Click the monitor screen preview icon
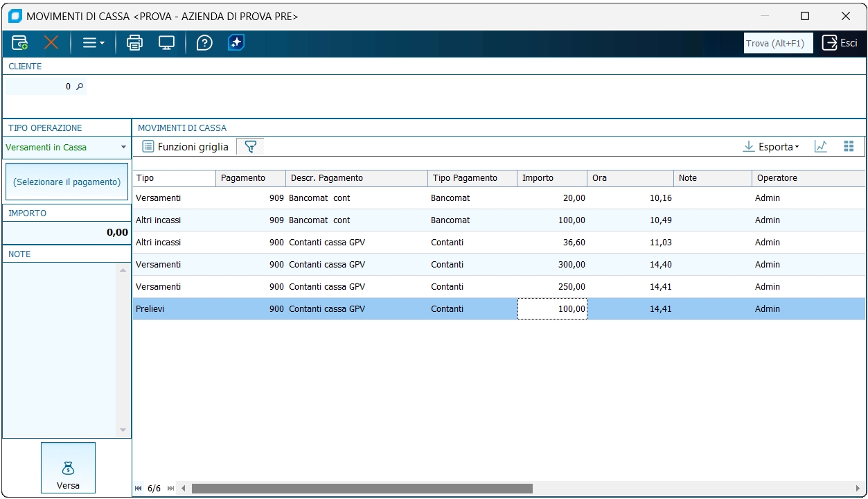Viewport: 868px width, 499px height. [166, 43]
